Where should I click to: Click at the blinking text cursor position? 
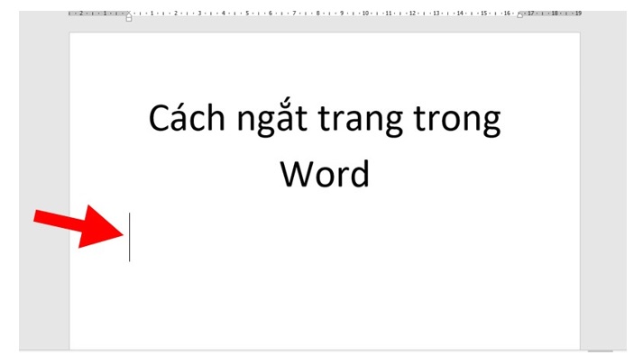130,237
